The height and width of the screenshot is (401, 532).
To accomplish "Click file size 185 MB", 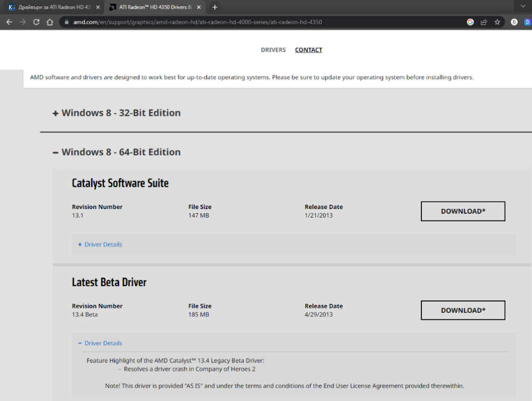I will (x=199, y=314).
